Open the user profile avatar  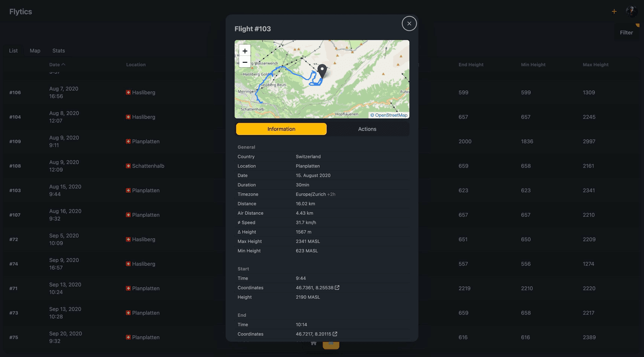631,11
